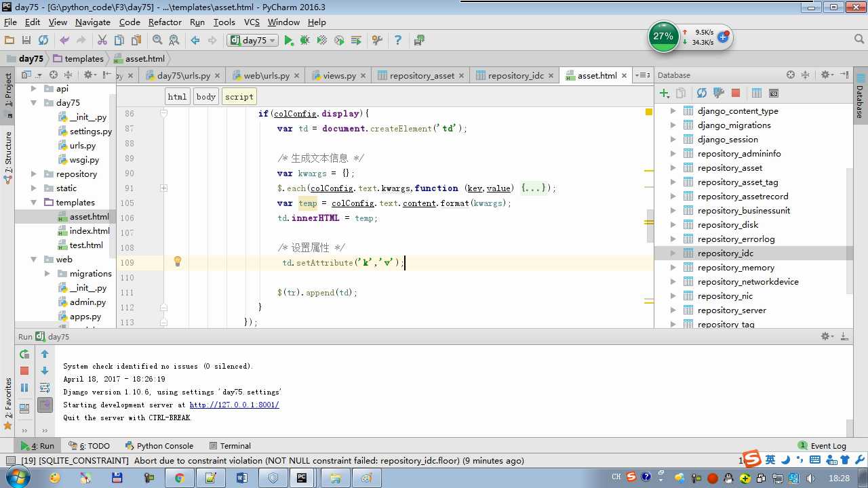Open day75 run configuration dropdown

(x=254, y=41)
